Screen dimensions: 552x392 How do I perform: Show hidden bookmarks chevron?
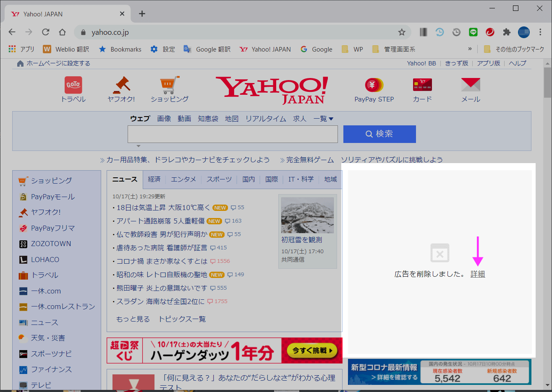470,49
